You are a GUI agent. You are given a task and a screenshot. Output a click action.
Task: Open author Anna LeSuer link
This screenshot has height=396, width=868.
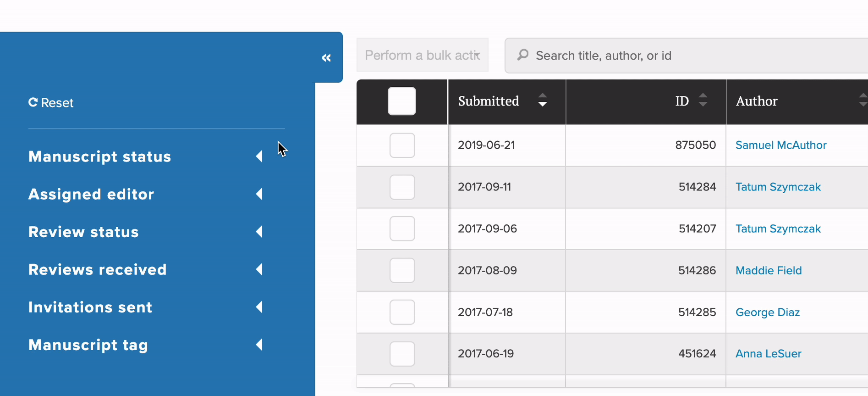(x=769, y=353)
